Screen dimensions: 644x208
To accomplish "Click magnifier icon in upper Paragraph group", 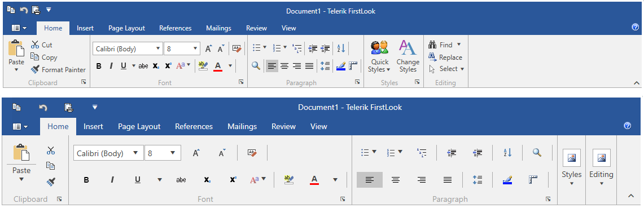I will pos(256,65).
